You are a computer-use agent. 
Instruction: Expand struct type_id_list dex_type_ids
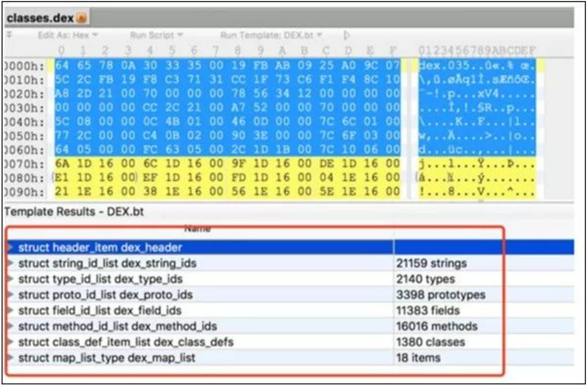tap(10, 278)
